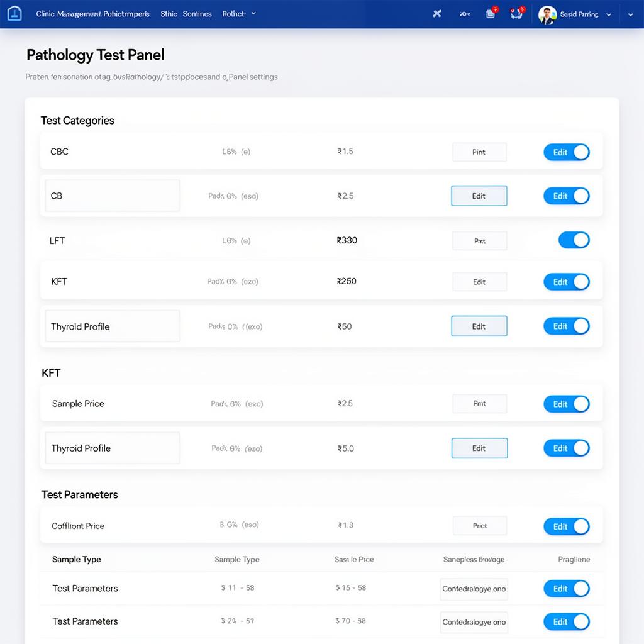Click the bold Sample Type column header
The height and width of the screenshot is (644, 644).
pos(76,559)
